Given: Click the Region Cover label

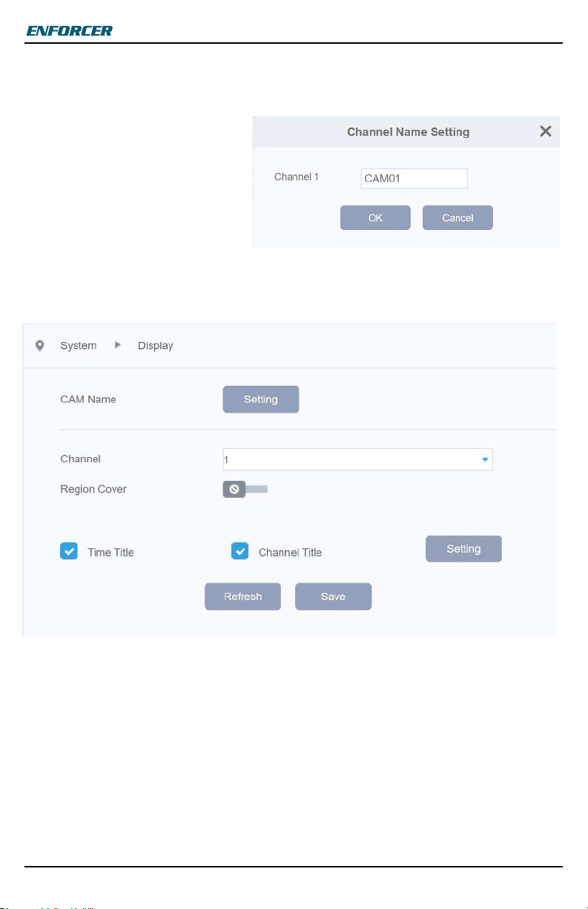Looking at the screenshot, I should (x=93, y=490).
